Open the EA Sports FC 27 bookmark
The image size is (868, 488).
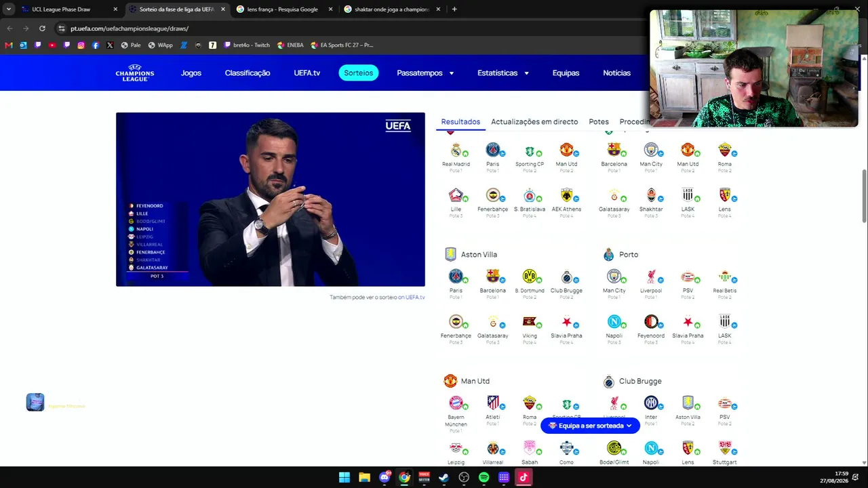[x=342, y=45]
